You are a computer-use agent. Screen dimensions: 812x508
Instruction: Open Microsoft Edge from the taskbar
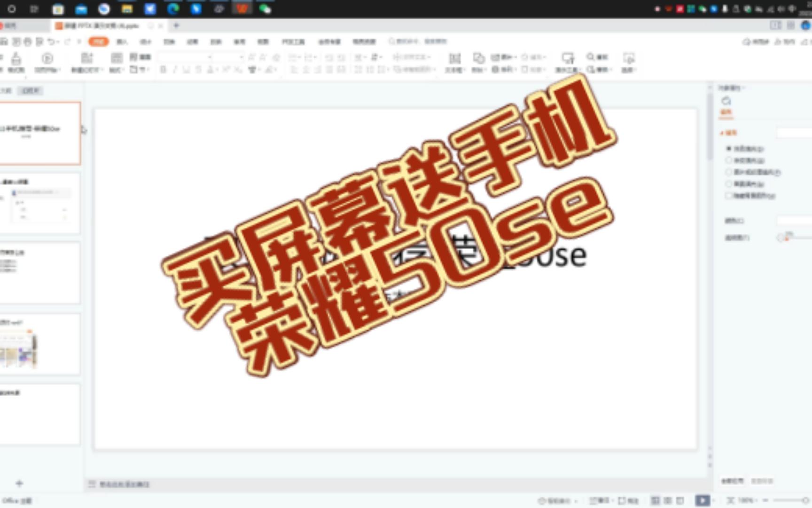pos(173,8)
